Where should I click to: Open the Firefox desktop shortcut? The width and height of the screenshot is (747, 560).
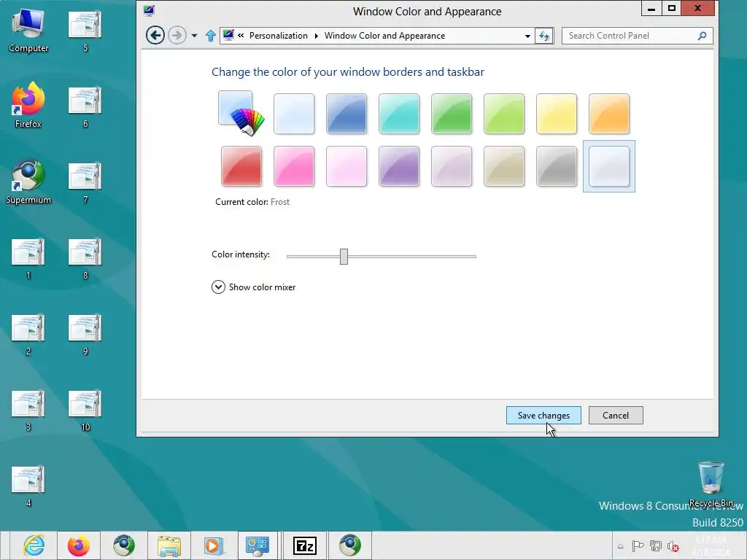point(28,106)
